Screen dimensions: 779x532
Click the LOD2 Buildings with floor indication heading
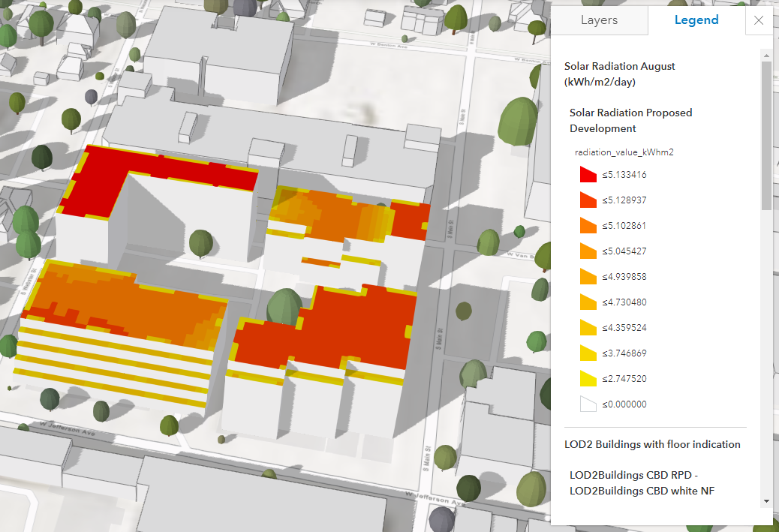click(x=653, y=444)
